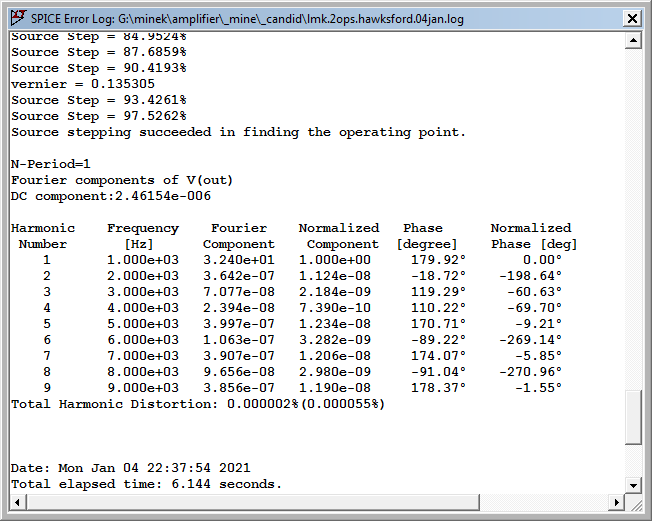Screen dimensions: 652x521
Task: Click the line 'vernier = 0.135305'
Action: coord(83,84)
